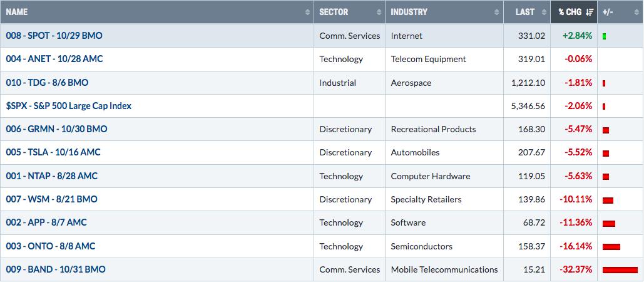Click the LAST column sort arrows icon
Screen dimensions: 644x282
[x=544, y=13]
